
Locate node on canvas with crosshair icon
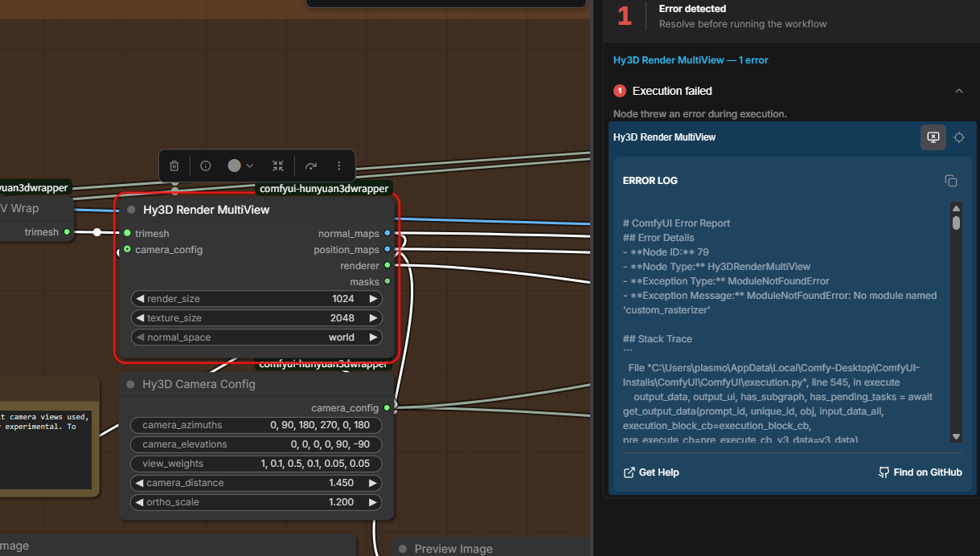coord(959,137)
